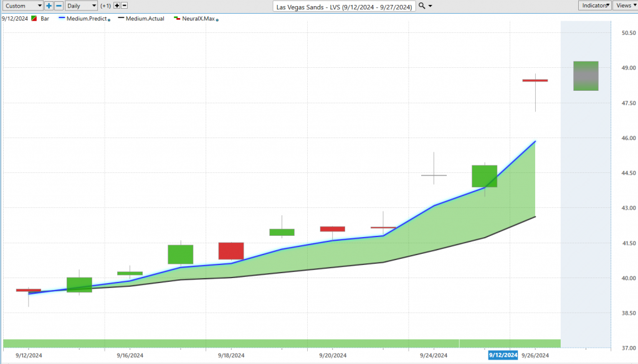The image size is (638, 364).
Task: Toggle the Medium.Predict legend entry
Action: pos(85,19)
